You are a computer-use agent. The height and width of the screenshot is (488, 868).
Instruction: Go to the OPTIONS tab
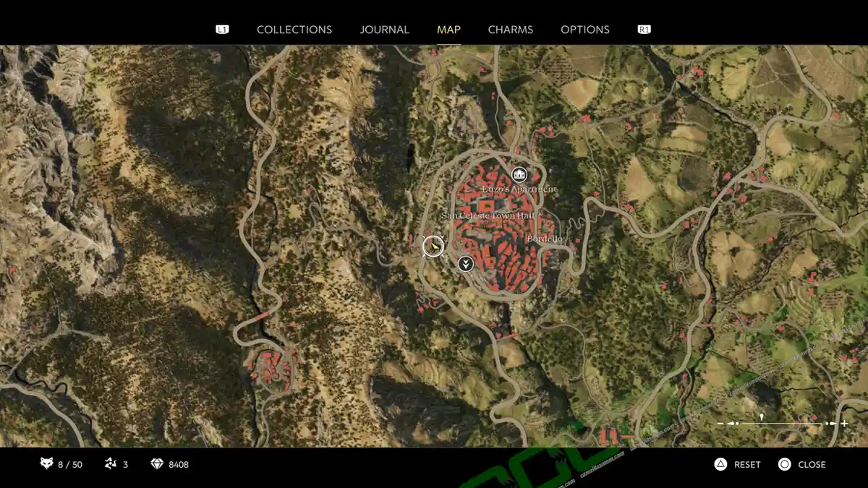585,30
